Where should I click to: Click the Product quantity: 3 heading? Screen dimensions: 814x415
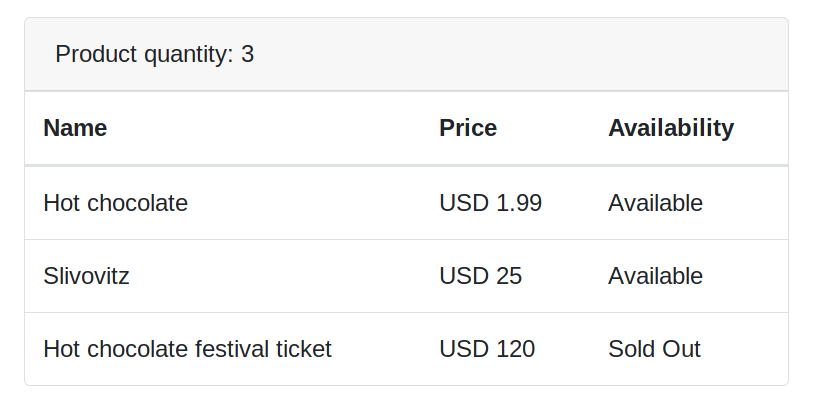tap(155, 54)
